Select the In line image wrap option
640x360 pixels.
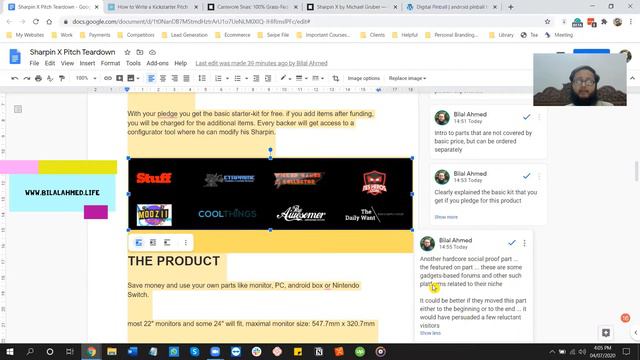[x=139, y=242]
